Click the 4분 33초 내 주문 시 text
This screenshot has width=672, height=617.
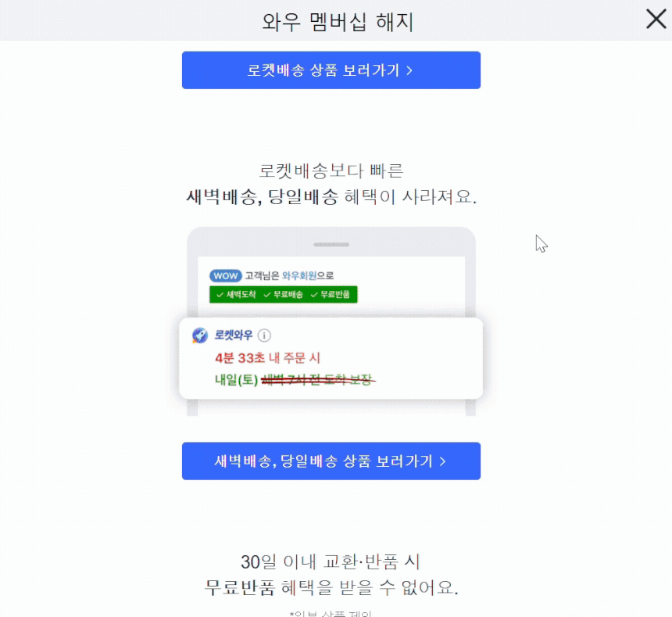[268, 357]
